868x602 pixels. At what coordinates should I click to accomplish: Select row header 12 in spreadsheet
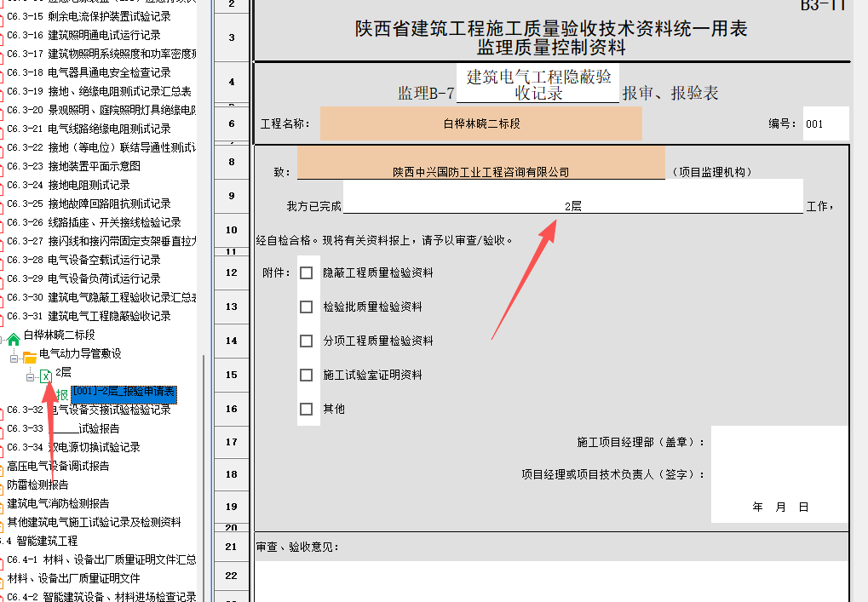click(231, 272)
